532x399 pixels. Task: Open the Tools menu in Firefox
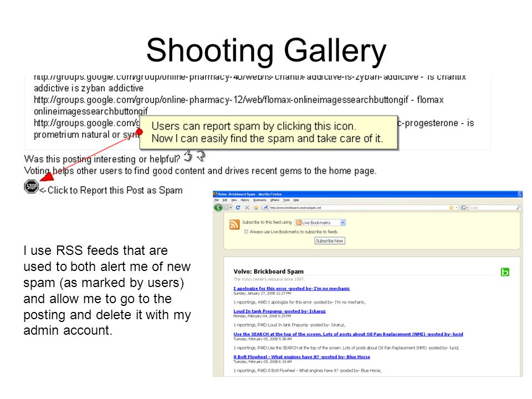(x=287, y=200)
